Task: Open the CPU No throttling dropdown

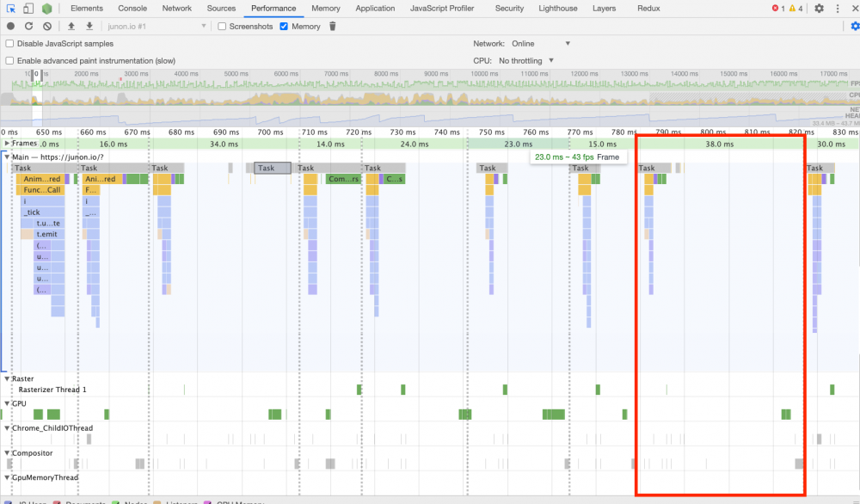Action: tap(526, 61)
